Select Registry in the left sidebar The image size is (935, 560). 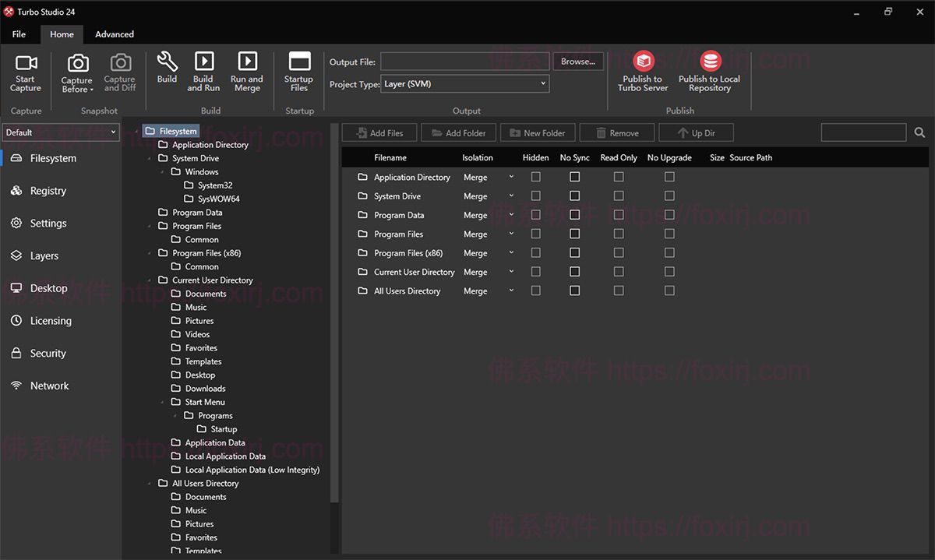coord(48,191)
